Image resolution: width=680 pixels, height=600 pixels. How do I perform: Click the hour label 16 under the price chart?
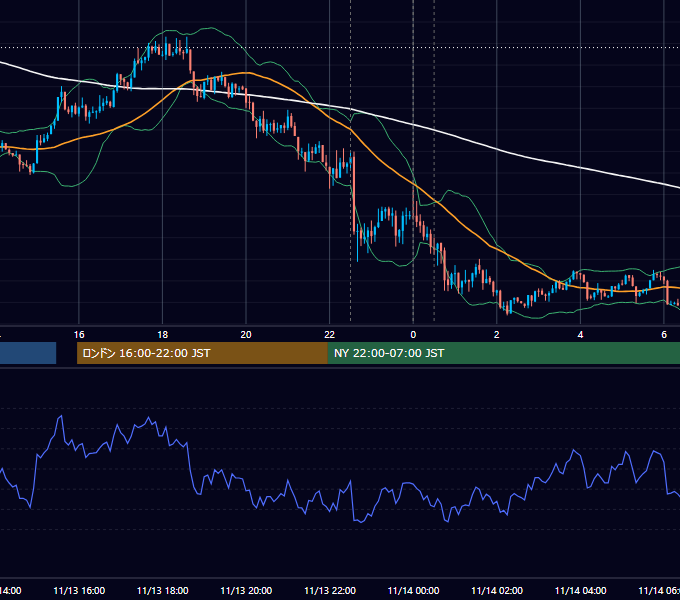tap(79, 335)
